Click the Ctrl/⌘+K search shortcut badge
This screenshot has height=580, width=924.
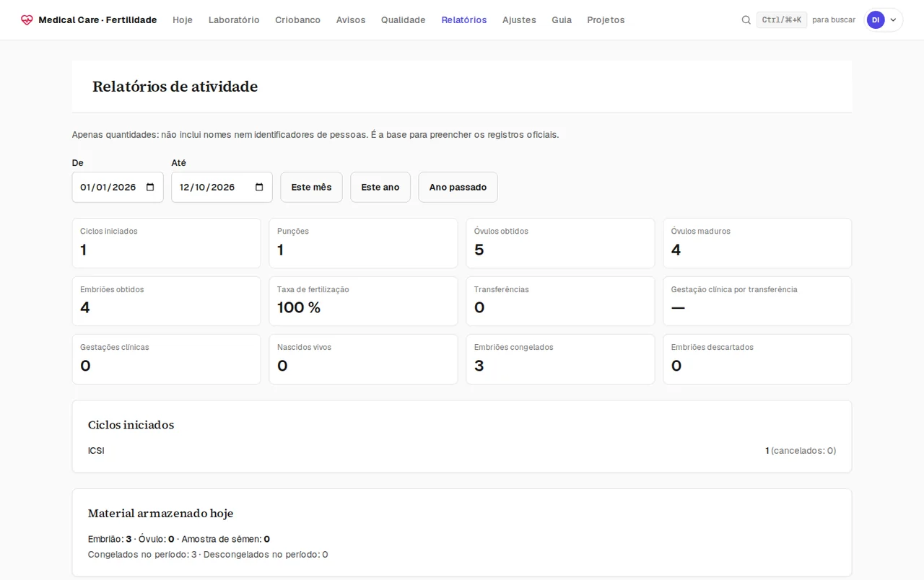pos(782,20)
